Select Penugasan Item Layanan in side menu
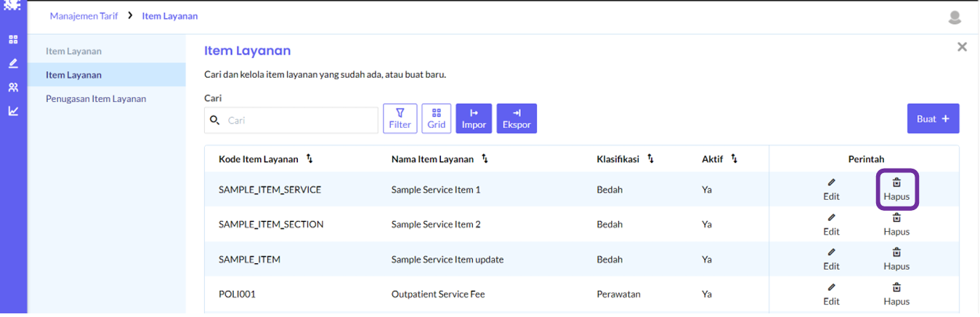Screen dimensions: 980x317 [96, 98]
